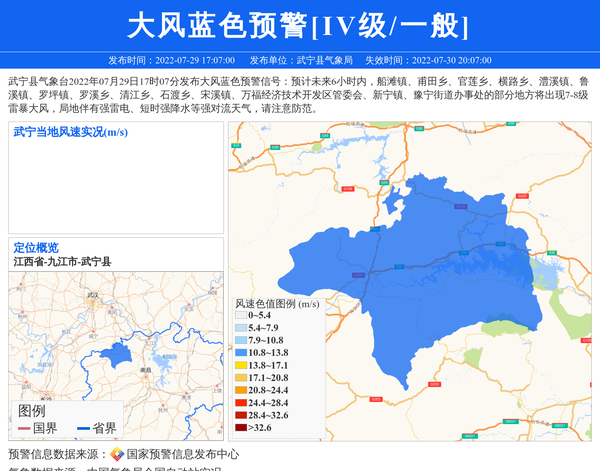Screen dimensions: 600x471
Task: Select the 江西省-九江市-武宁县 location label
Action: click(62, 262)
